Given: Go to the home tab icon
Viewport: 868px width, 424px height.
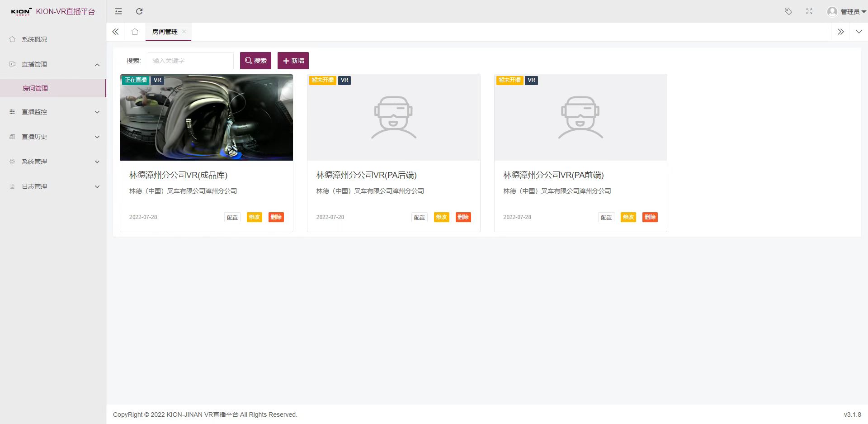Looking at the screenshot, I should [135, 32].
